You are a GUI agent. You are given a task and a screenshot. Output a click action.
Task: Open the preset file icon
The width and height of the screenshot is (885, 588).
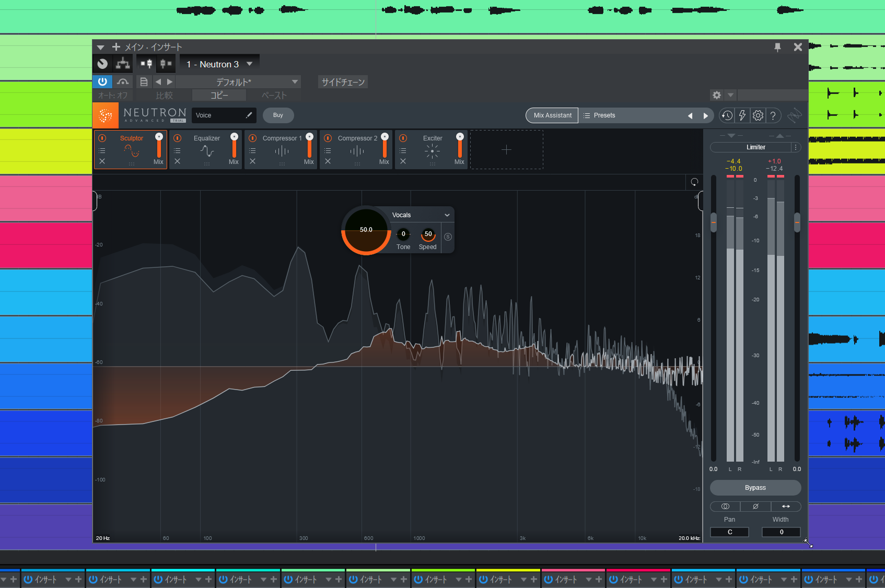coord(144,82)
